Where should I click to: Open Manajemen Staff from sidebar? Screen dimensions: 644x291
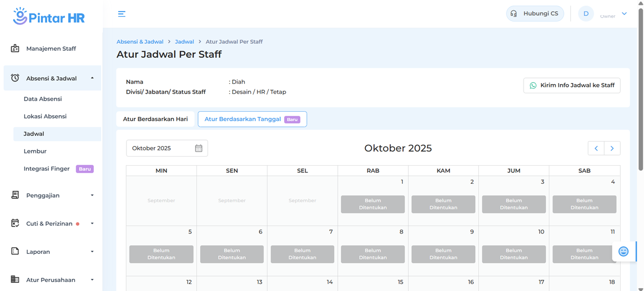coord(51,49)
